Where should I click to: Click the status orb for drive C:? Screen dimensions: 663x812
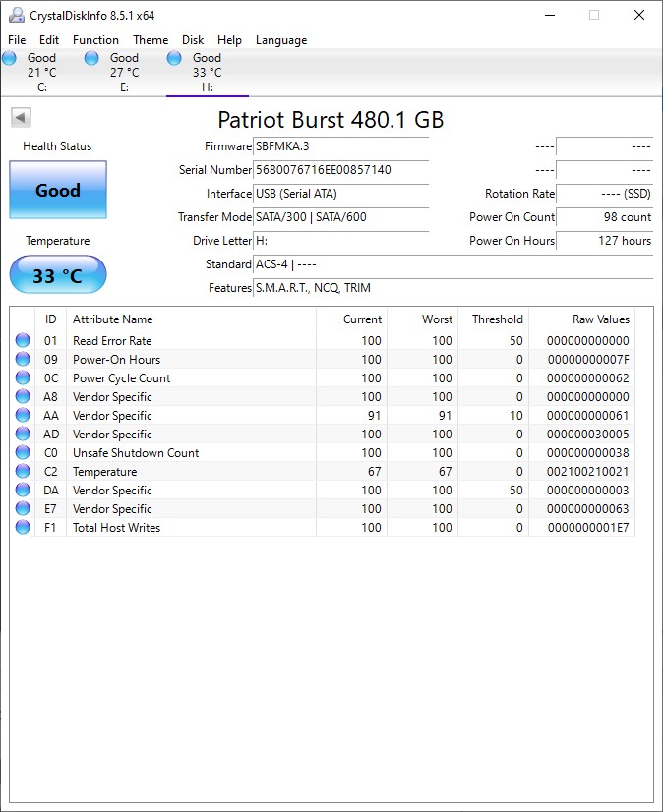pyautogui.click(x=10, y=59)
